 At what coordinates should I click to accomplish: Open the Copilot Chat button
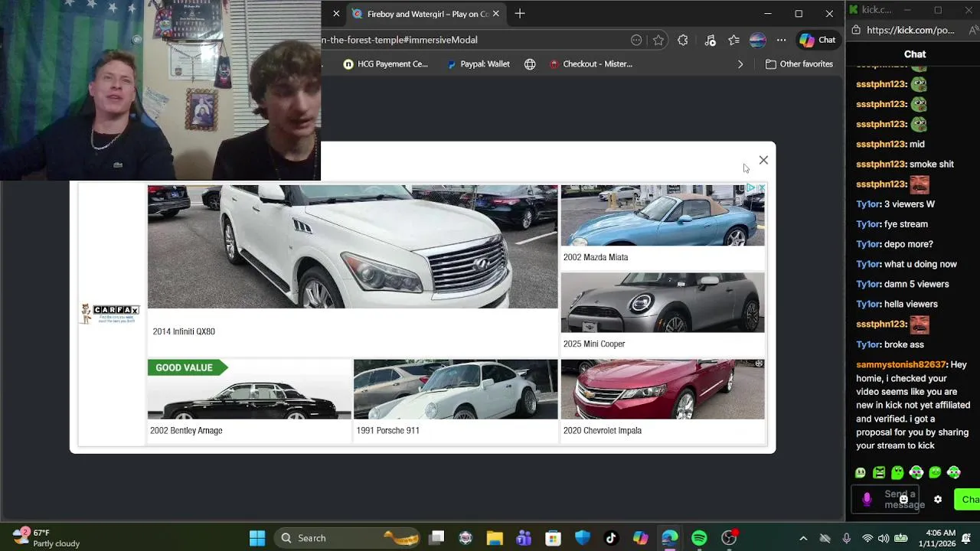coord(818,40)
